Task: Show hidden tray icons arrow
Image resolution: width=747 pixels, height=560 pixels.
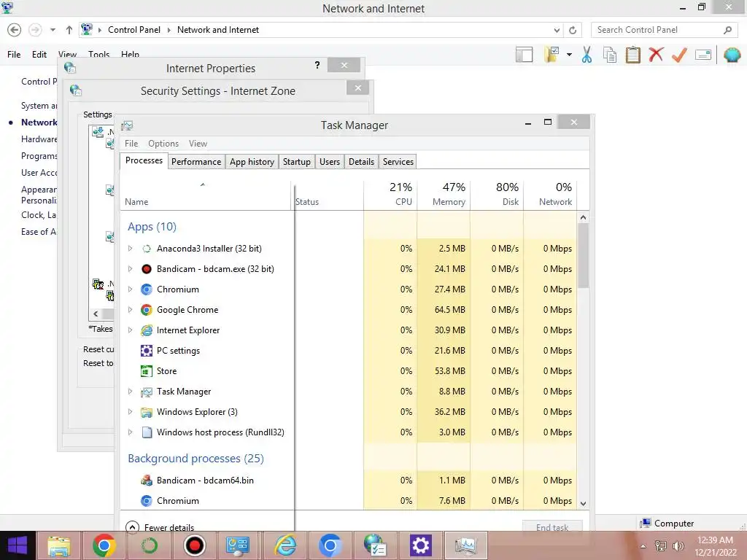Action: click(643, 546)
